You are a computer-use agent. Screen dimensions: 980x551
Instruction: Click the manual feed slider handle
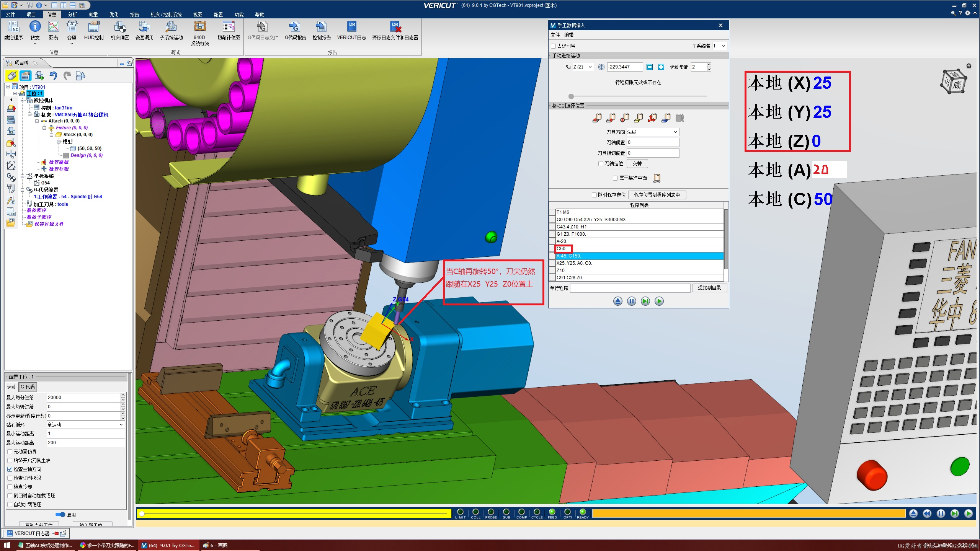[571, 96]
